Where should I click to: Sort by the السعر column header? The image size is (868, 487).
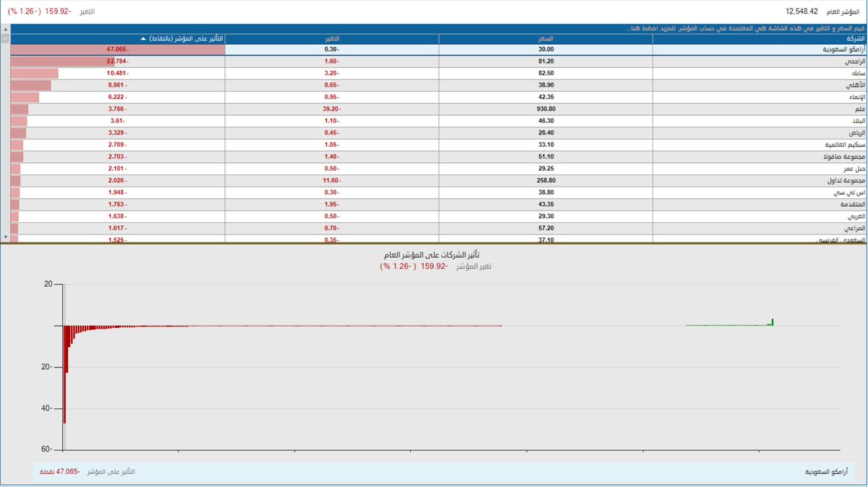pos(546,38)
